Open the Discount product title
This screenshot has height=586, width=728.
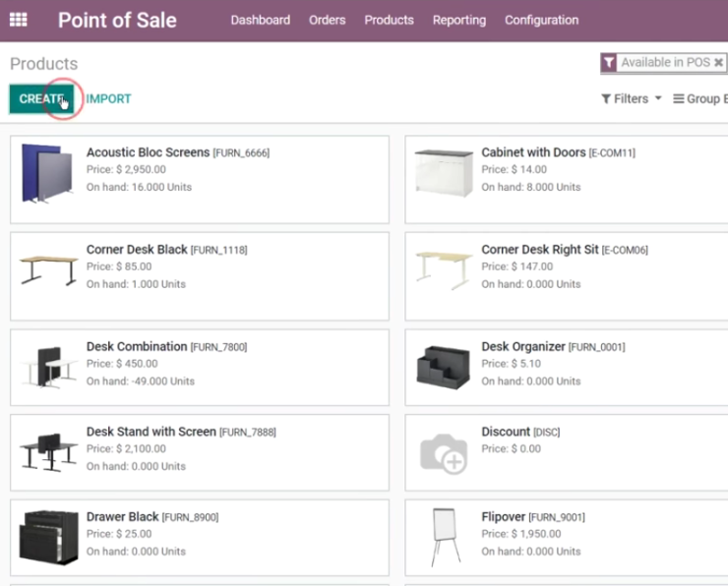coord(506,432)
